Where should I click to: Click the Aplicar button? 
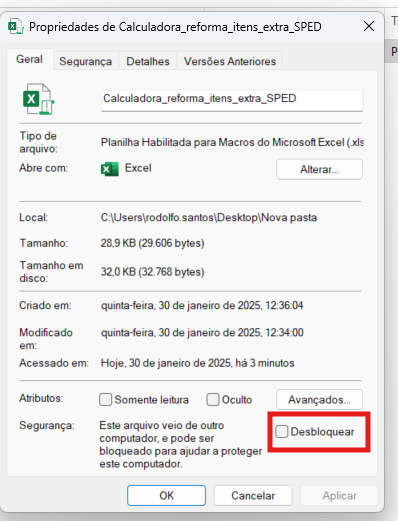click(x=339, y=495)
